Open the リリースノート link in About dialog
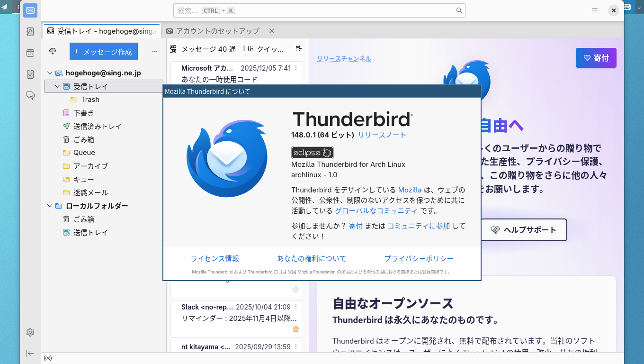The width and height of the screenshot is (644, 364). [382, 135]
